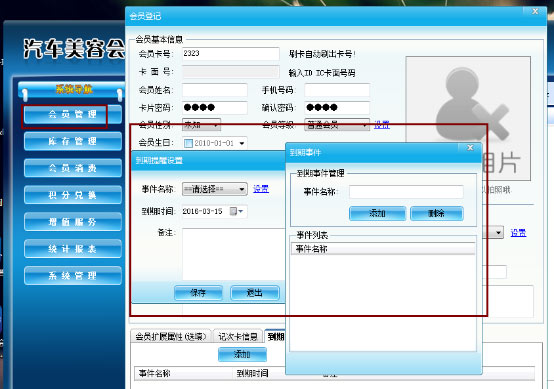The height and width of the screenshot is (389, 554).
Task: Click the 会员卡号 input field
Action: coord(230,54)
